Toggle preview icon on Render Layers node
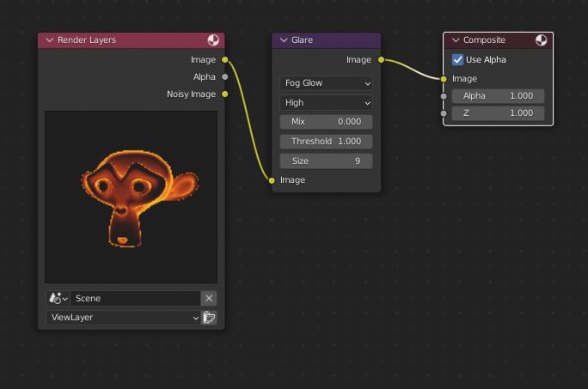The image size is (588, 389). click(213, 40)
